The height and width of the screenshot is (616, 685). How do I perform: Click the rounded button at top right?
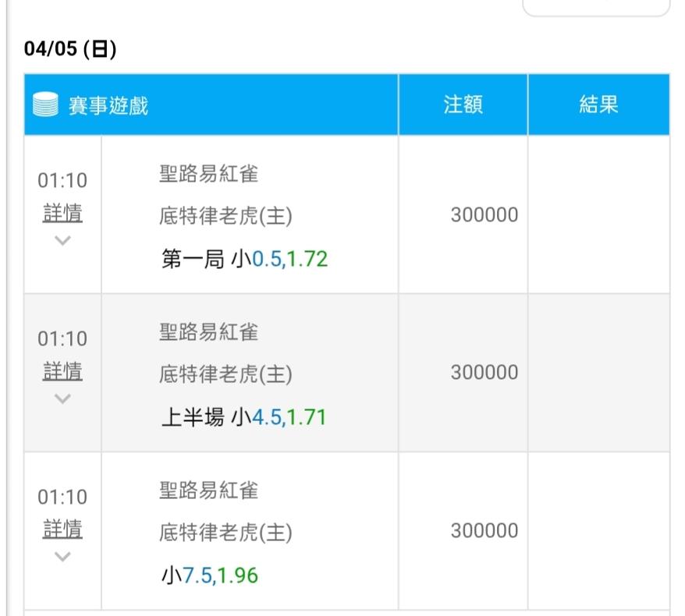pyautogui.click(x=595, y=6)
